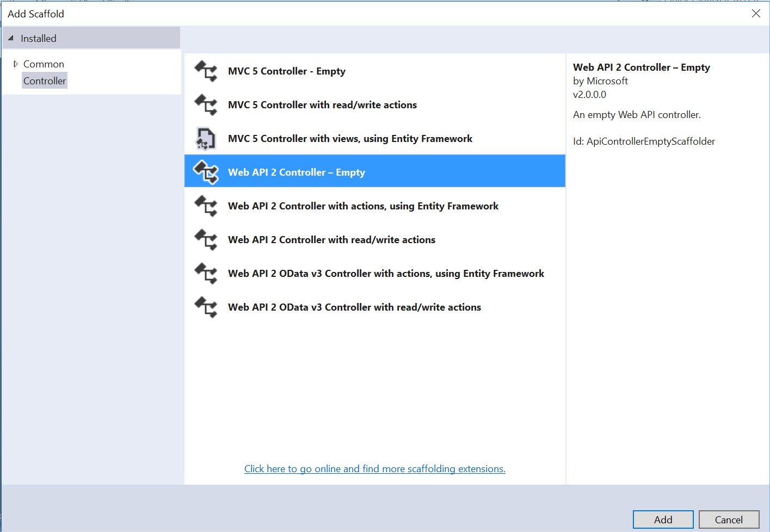Click the Web API 2 read/write actions icon
Image resolution: width=770 pixels, height=532 pixels.
click(x=205, y=240)
